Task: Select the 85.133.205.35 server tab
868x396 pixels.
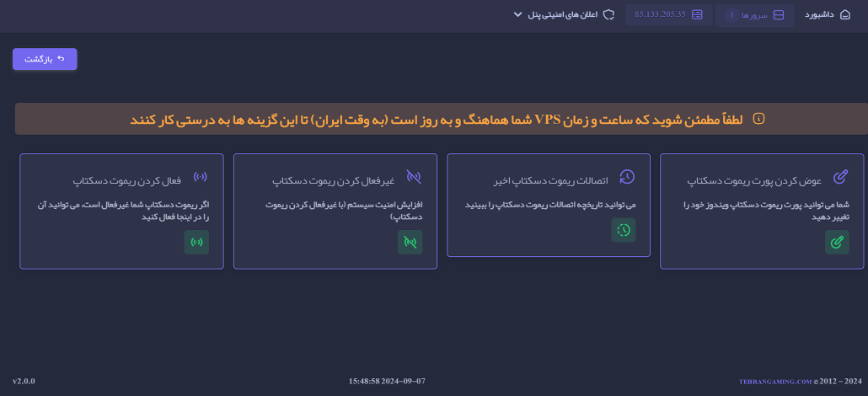Action: [669, 14]
